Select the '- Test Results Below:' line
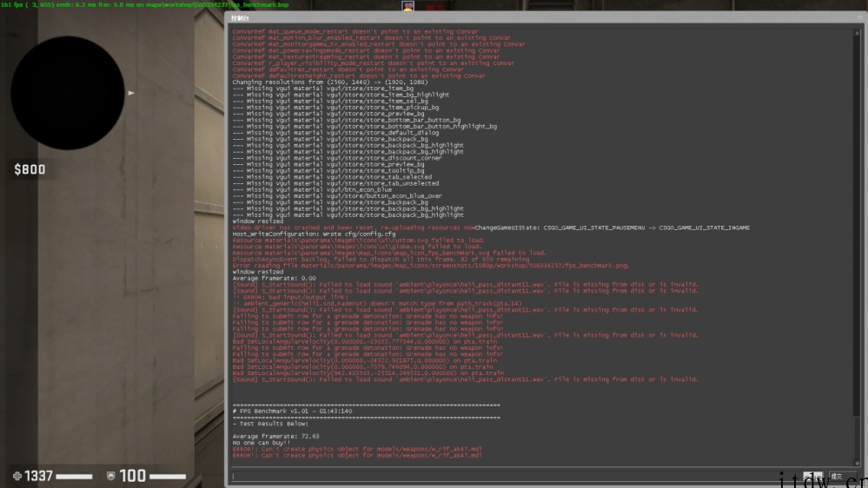This screenshot has width=868, height=488. tap(271, 424)
